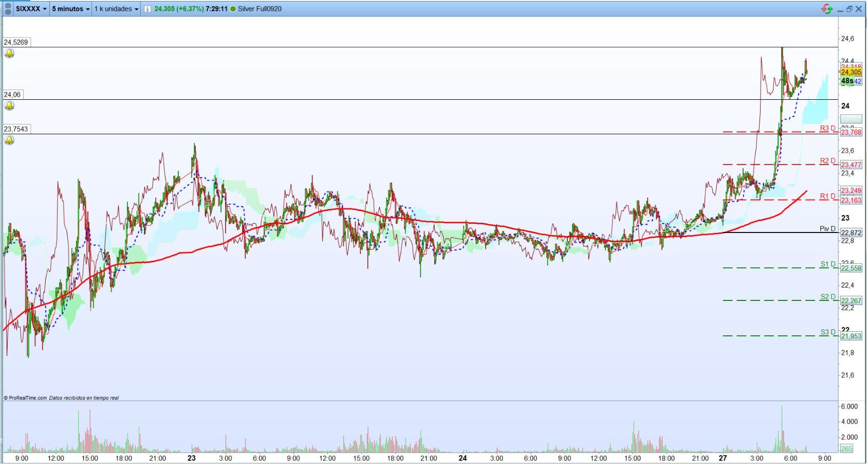The width and height of the screenshot is (868, 465).
Task: Click the Piv D pivot label
Action: click(827, 228)
